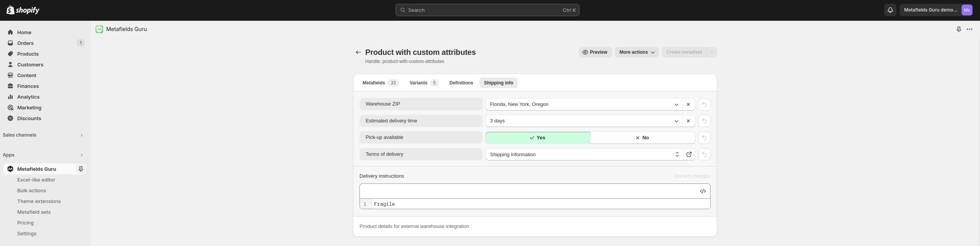The height and width of the screenshot is (246, 980).
Task: Undo changes to Pick-up available
Action: [x=704, y=138]
